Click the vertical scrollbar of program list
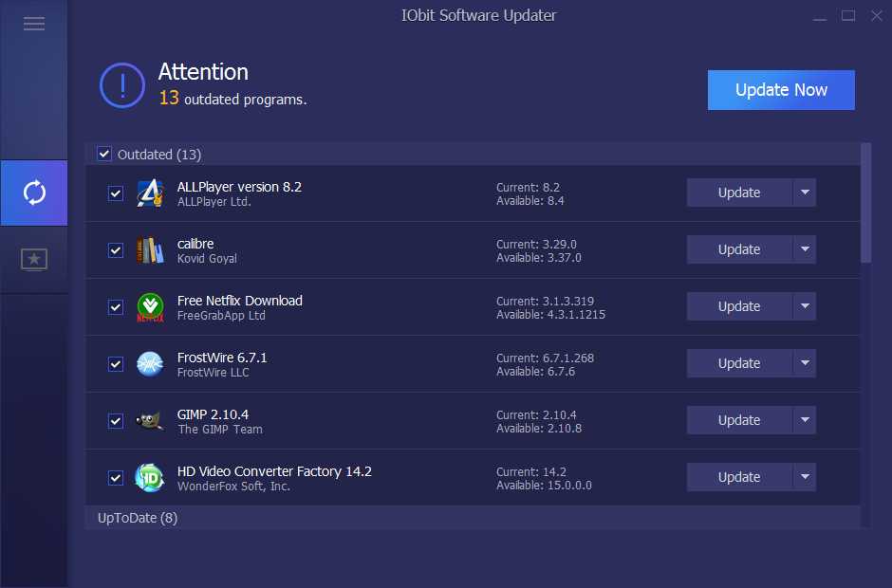Screen dimensions: 892x588 865,203
